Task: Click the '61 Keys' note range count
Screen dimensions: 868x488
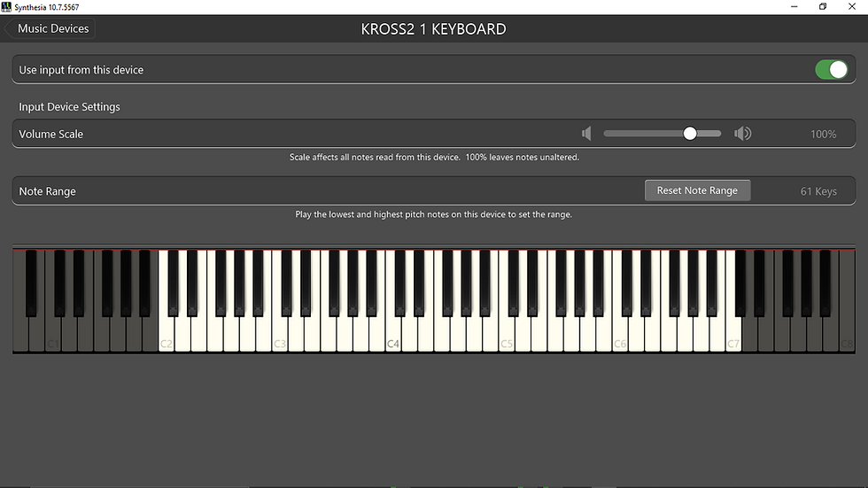Action: (818, 191)
